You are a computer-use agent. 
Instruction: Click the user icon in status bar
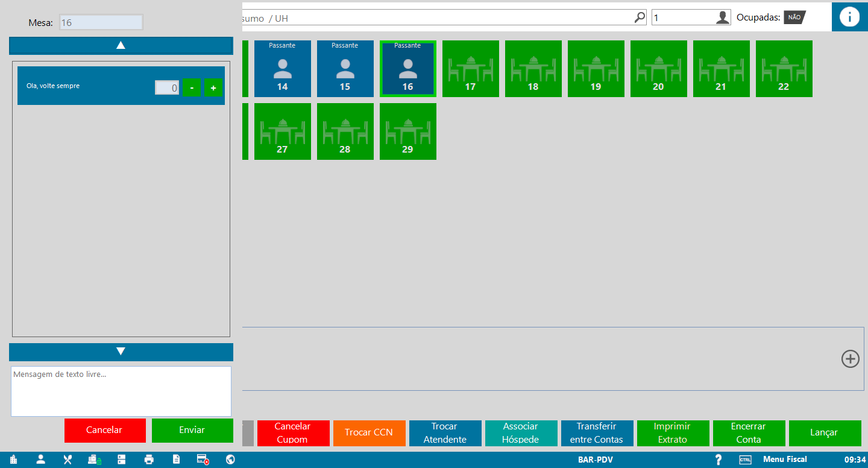(x=40, y=460)
